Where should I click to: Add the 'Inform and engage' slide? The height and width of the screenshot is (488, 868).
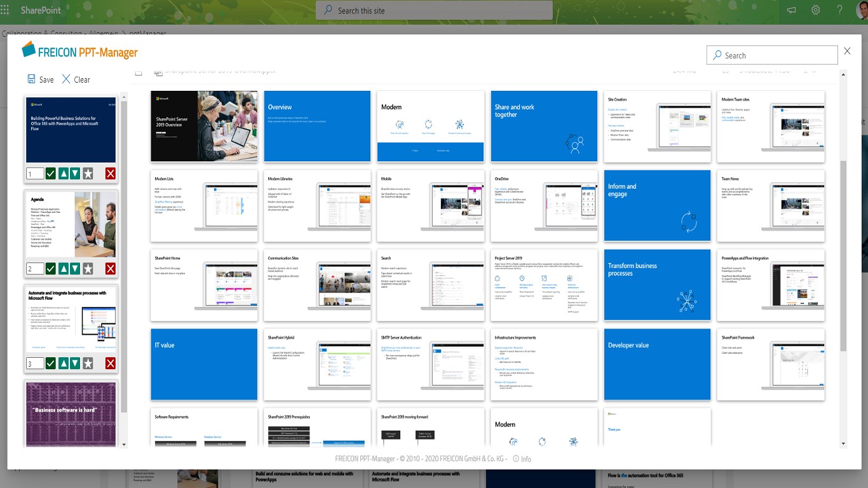coord(657,206)
